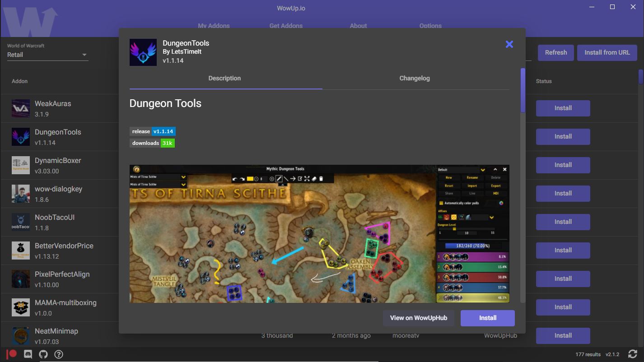Maximize the WowUp.io window
644x362 pixels.
pos(612,7)
